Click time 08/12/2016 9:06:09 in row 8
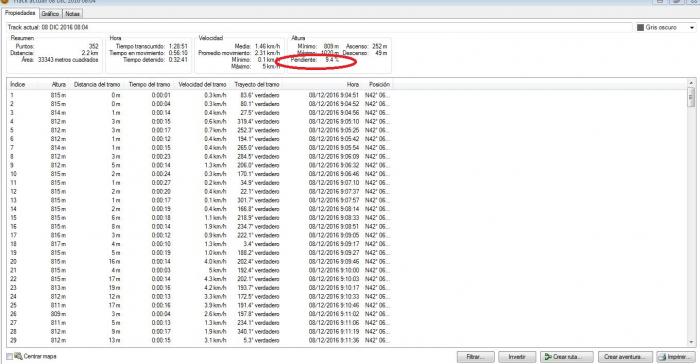Screen dimensions: 700x364 (x=333, y=157)
